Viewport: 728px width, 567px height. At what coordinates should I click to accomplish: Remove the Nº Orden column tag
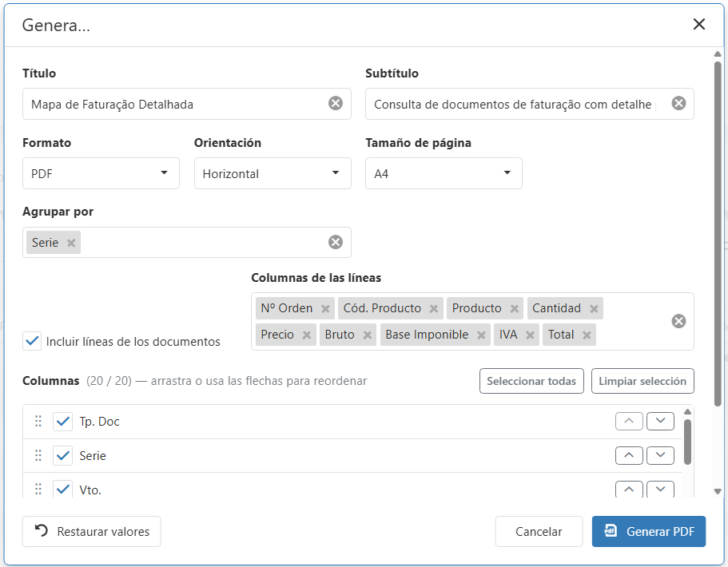coord(325,308)
